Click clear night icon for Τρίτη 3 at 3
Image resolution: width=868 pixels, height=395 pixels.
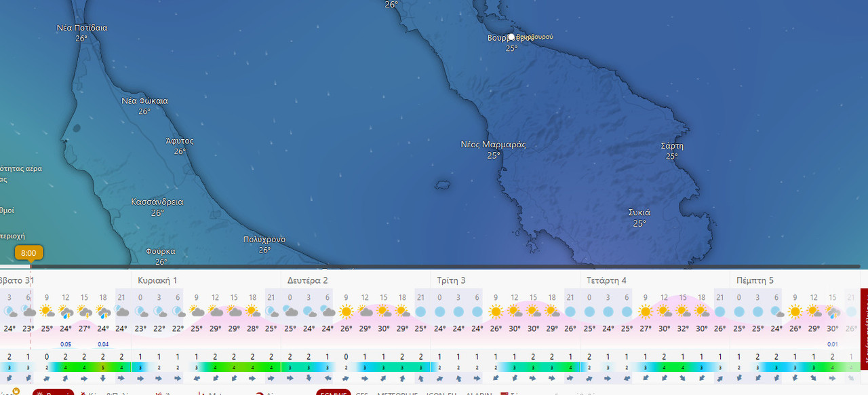[x=458, y=312]
